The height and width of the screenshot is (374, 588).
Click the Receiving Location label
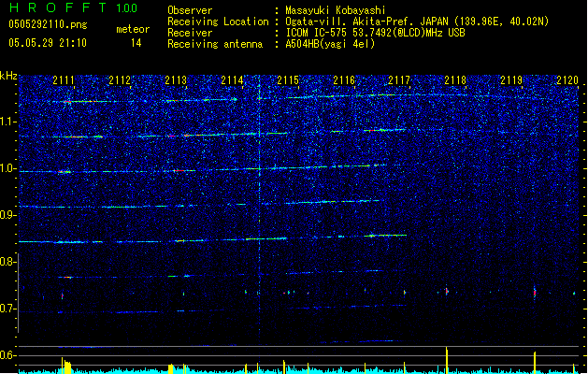pyautogui.click(x=218, y=22)
